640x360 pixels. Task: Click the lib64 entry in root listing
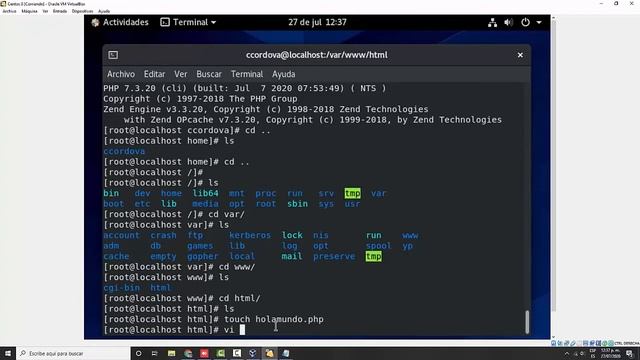click(205, 193)
